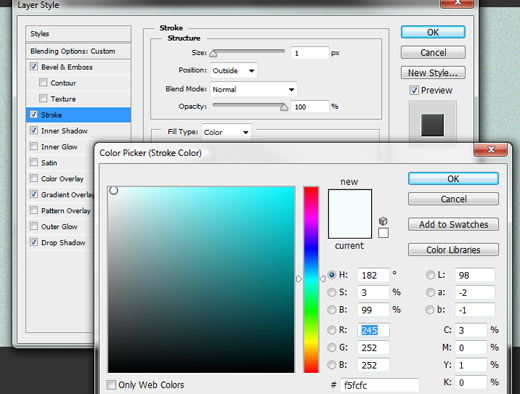The image size is (520, 394).
Task: Click the Opacity slider in Stroke Structure
Action: [250, 106]
